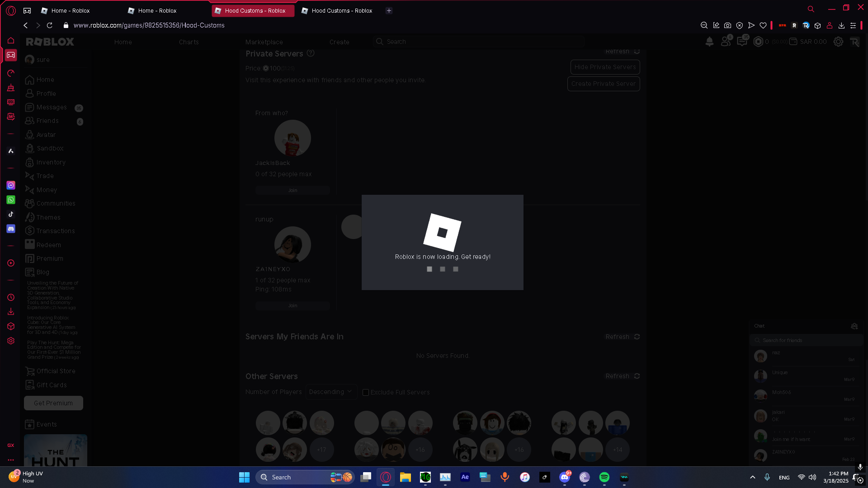The height and width of the screenshot is (488, 868).
Task: Toggle Exclude Full Servers checkbox
Action: 366,392
